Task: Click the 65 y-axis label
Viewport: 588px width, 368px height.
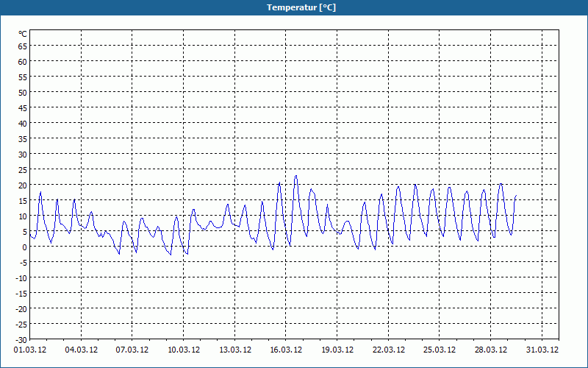Action: (23, 46)
